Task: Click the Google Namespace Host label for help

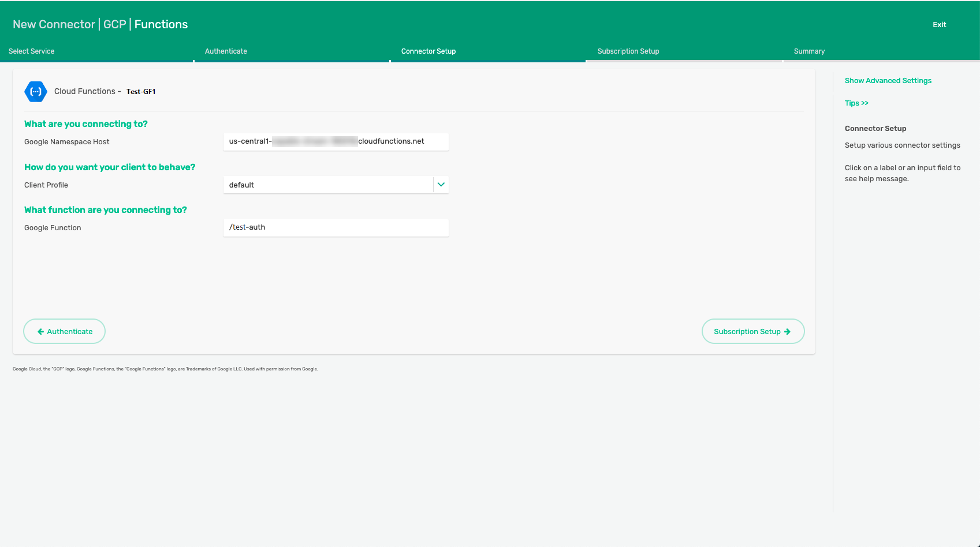Action: 67,142
